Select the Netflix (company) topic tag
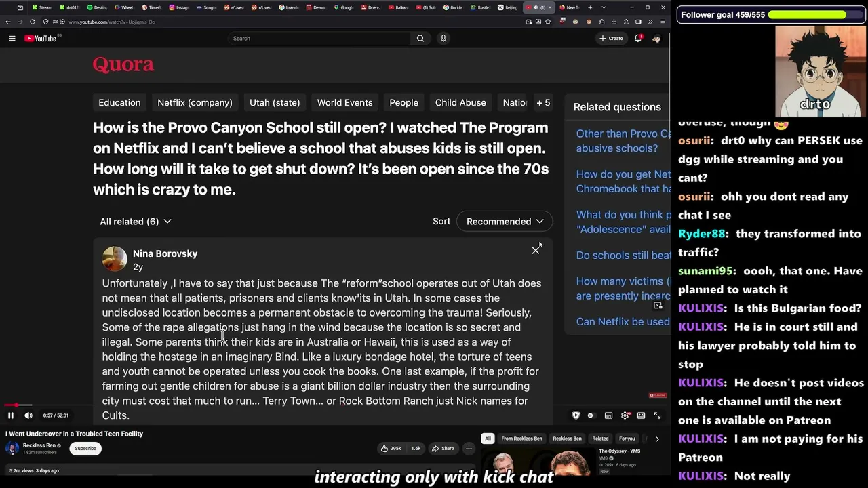The width and height of the screenshot is (868, 488). 195,102
